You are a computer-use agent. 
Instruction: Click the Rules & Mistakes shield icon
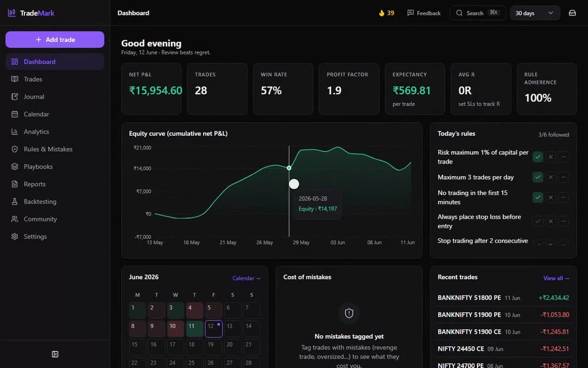[x=15, y=149]
